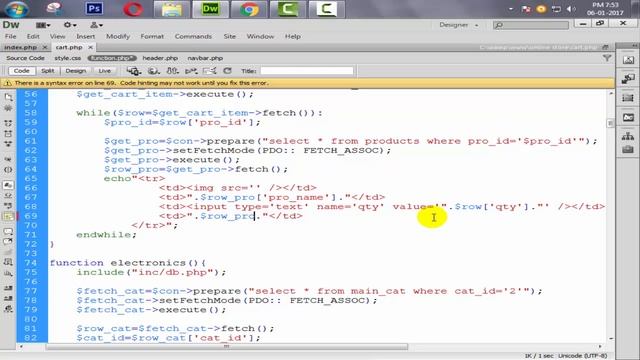Open the Business Catalyst panel icon

pos(628,118)
